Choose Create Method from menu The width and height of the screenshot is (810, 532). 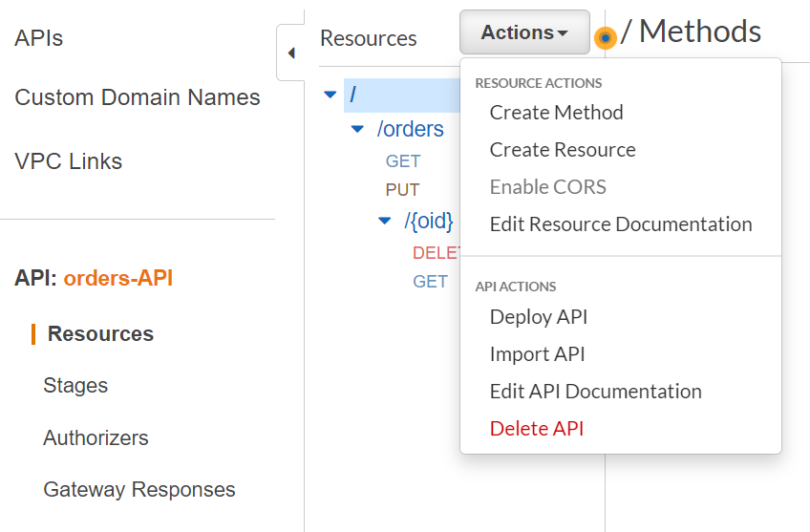pos(556,113)
